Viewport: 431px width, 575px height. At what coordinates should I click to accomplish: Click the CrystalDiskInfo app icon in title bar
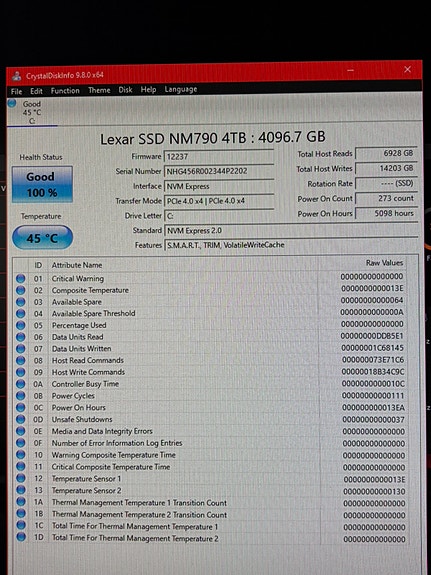(17, 76)
